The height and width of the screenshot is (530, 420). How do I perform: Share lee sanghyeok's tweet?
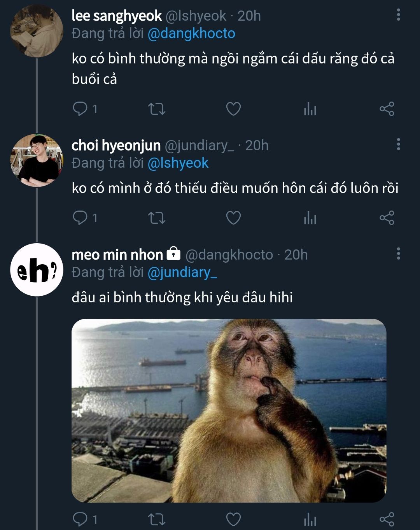click(x=387, y=109)
